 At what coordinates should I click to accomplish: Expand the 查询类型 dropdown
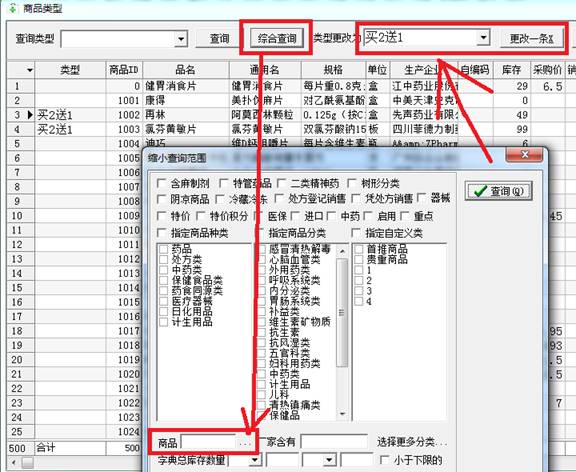(181, 39)
